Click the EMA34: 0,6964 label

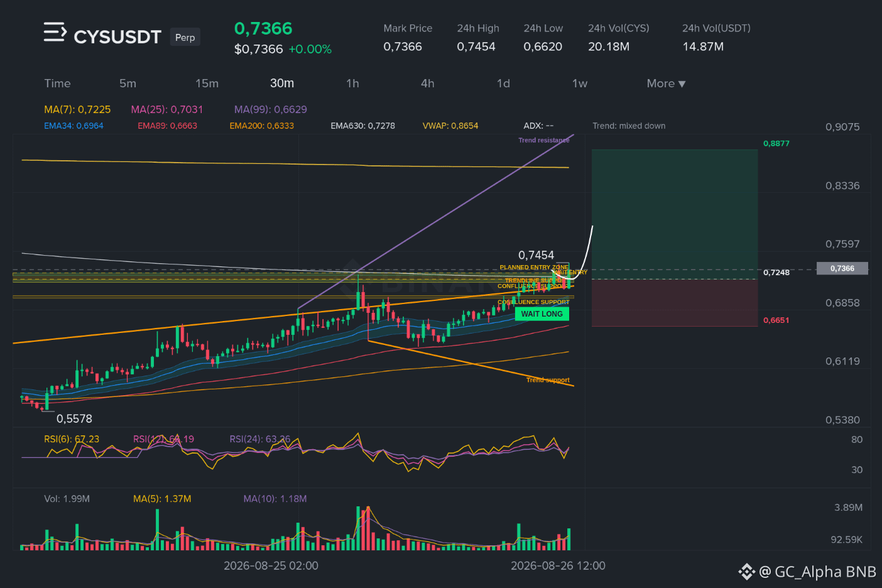click(73, 126)
